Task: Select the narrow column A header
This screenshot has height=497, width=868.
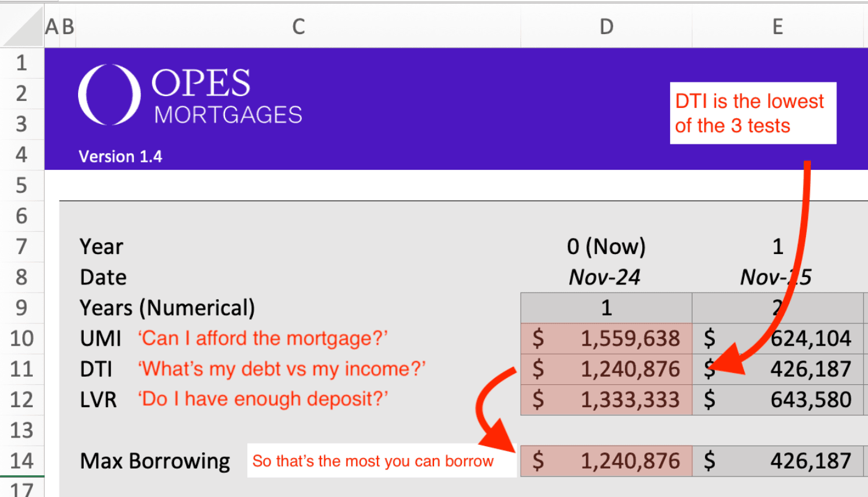Action: tap(51, 26)
